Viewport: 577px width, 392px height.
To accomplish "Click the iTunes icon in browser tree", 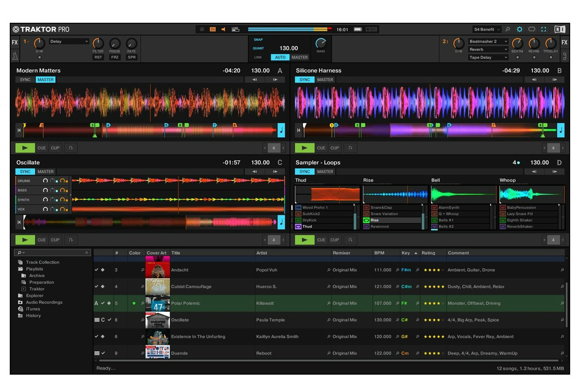I will coord(20,309).
